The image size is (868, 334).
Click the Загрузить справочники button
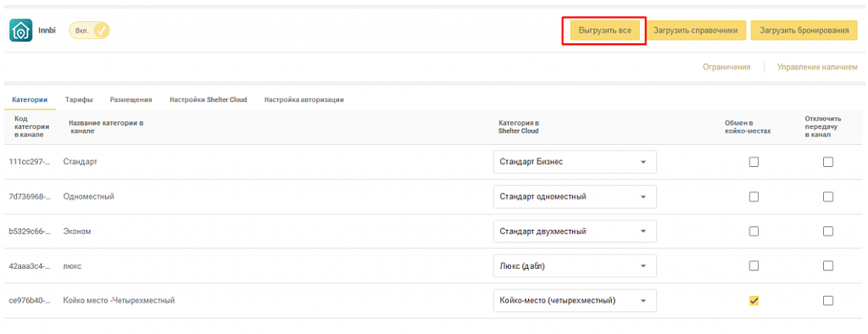click(x=695, y=31)
